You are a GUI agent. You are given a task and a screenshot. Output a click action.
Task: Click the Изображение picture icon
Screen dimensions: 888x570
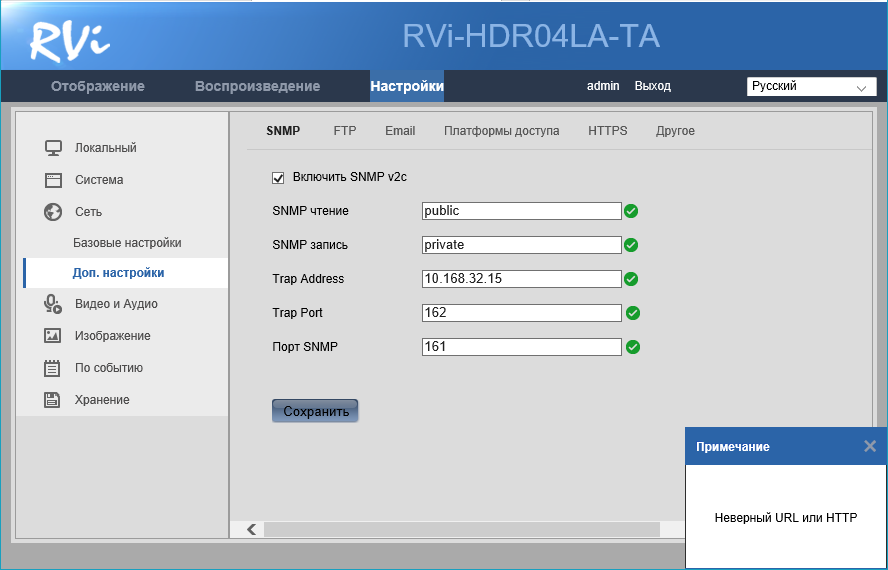(53, 335)
